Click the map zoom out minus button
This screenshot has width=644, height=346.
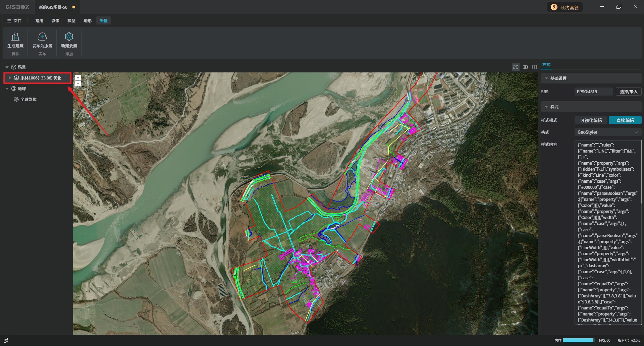[78, 83]
